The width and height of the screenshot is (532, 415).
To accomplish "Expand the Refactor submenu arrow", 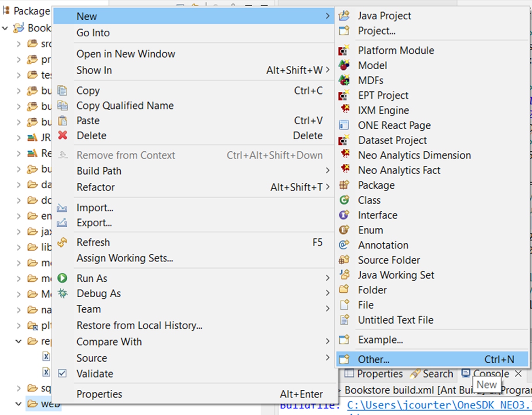I will (x=328, y=187).
